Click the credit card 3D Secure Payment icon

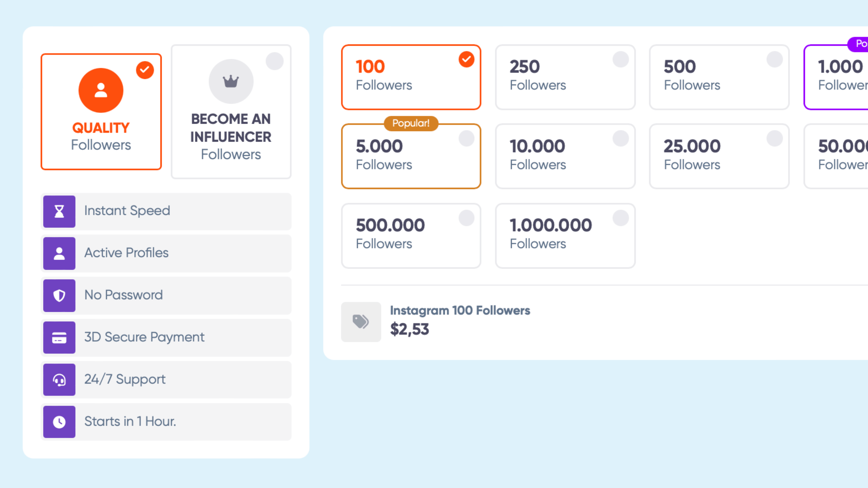pyautogui.click(x=59, y=338)
